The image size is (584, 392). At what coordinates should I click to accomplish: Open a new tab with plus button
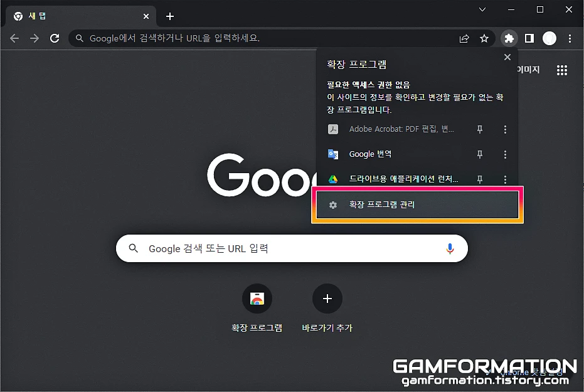(x=170, y=16)
